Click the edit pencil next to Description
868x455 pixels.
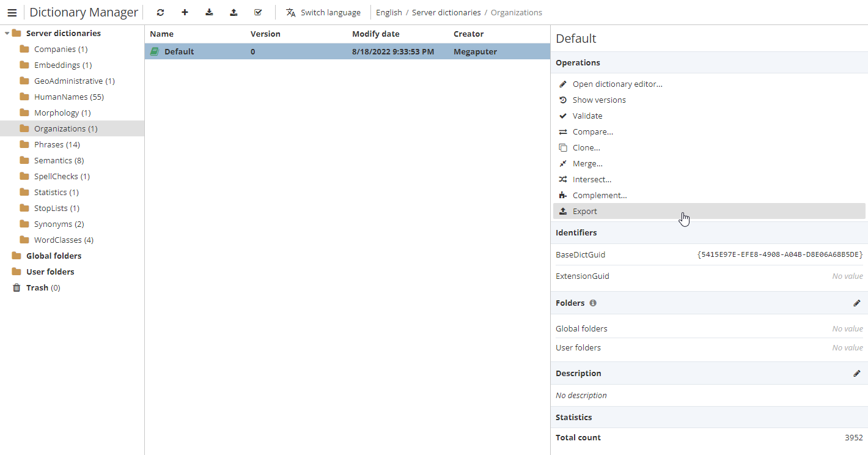coord(857,373)
